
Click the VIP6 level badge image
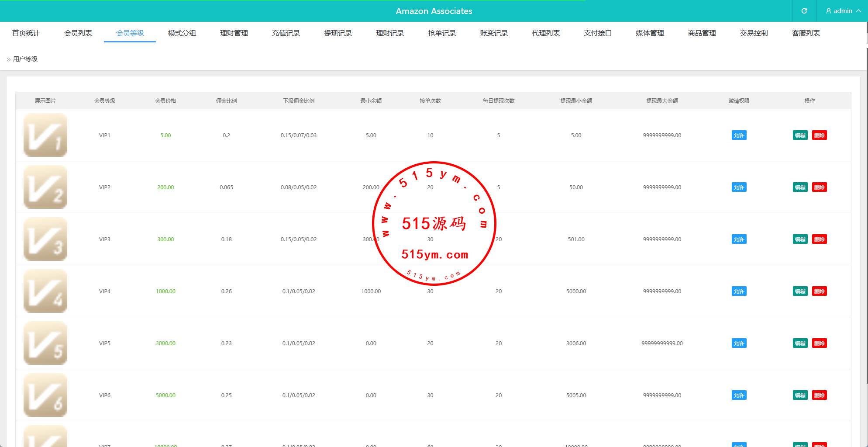pyautogui.click(x=45, y=395)
